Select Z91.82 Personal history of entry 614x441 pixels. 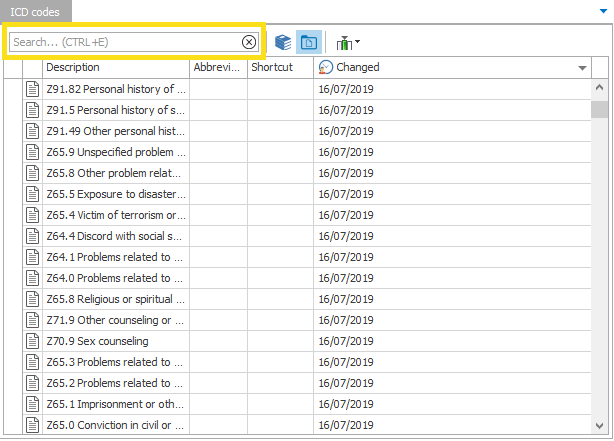click(116, 89)
